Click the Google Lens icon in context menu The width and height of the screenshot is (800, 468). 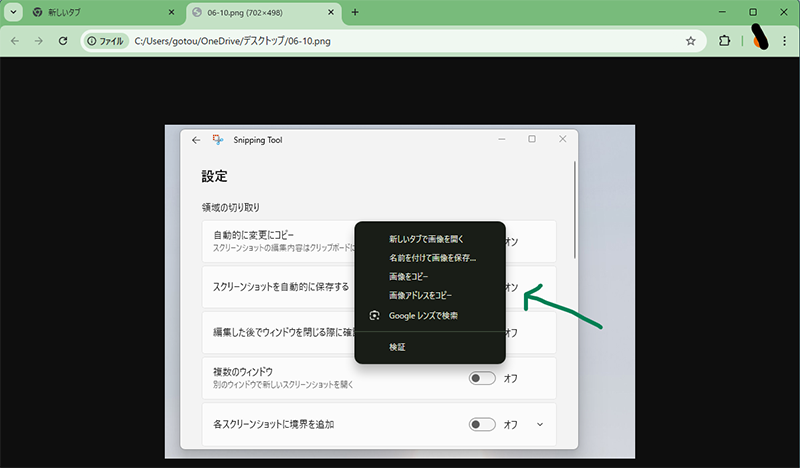click(x=374, y=315)
